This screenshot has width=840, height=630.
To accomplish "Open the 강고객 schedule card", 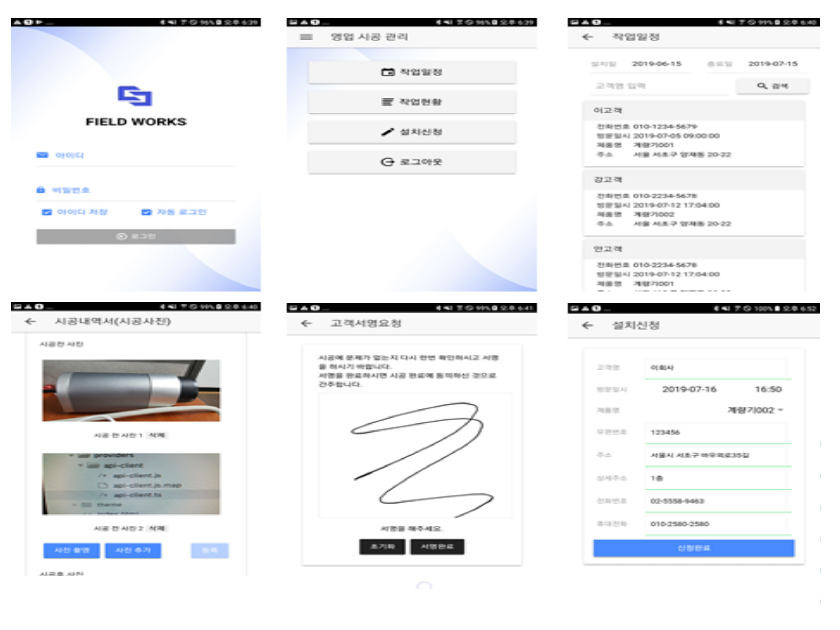I will [694, 203].
